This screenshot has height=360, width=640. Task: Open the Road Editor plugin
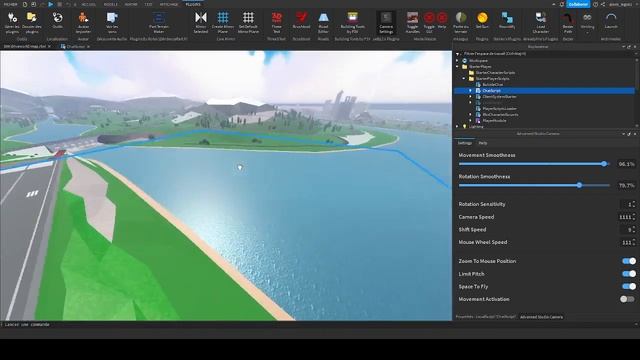[x=323, y=22]
